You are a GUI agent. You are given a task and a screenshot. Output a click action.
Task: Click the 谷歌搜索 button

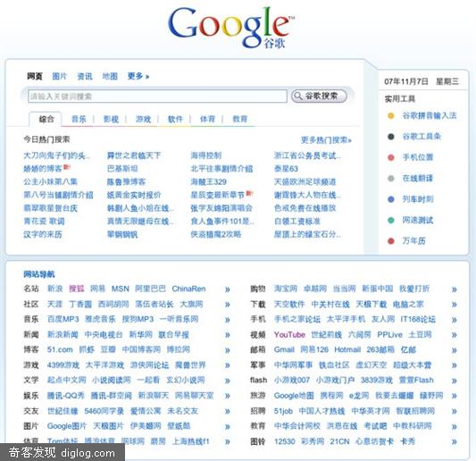[x=319, y=96]
